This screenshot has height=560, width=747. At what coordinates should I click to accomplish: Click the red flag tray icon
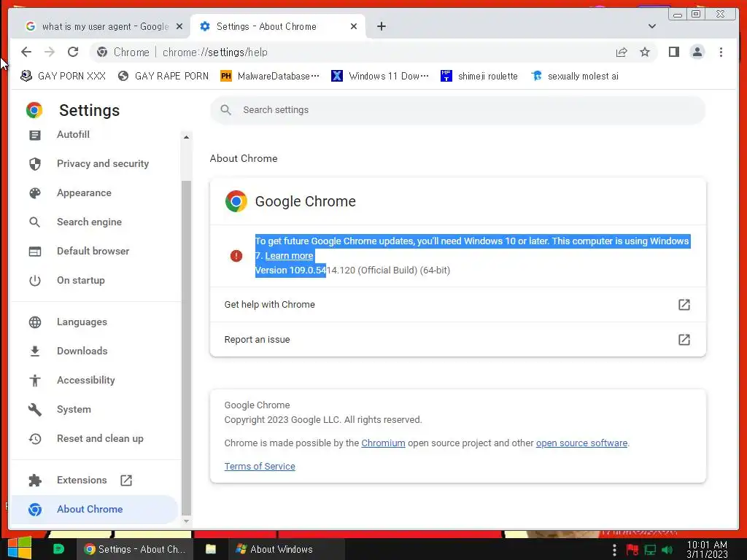632,550
